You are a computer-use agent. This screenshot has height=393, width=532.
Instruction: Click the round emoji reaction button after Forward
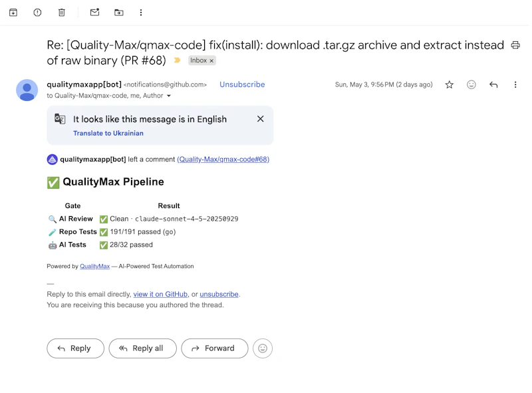[x=262, y=348]
